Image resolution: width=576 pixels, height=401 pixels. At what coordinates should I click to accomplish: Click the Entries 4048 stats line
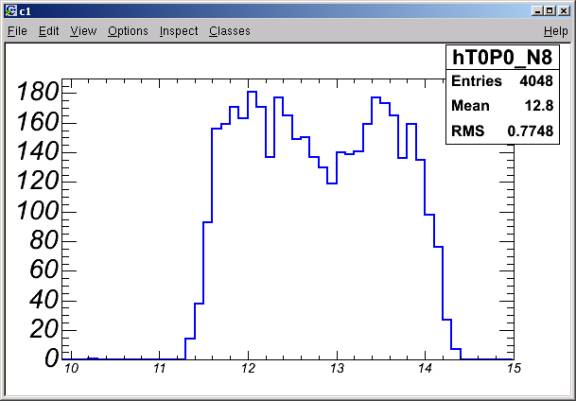pyautogui.click(x=502, y=81)
